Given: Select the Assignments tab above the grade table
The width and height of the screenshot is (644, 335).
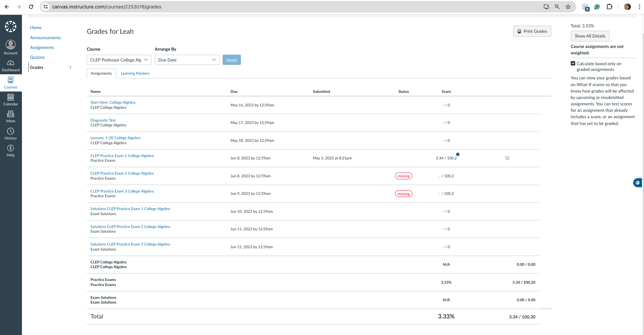Looking at the screenshot, I should coord(101,73).
